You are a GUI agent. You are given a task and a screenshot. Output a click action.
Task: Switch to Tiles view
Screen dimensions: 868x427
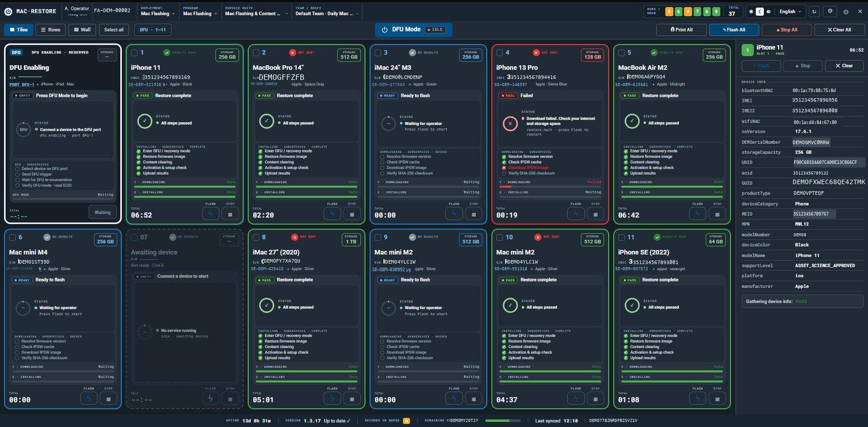coord(19,30)
